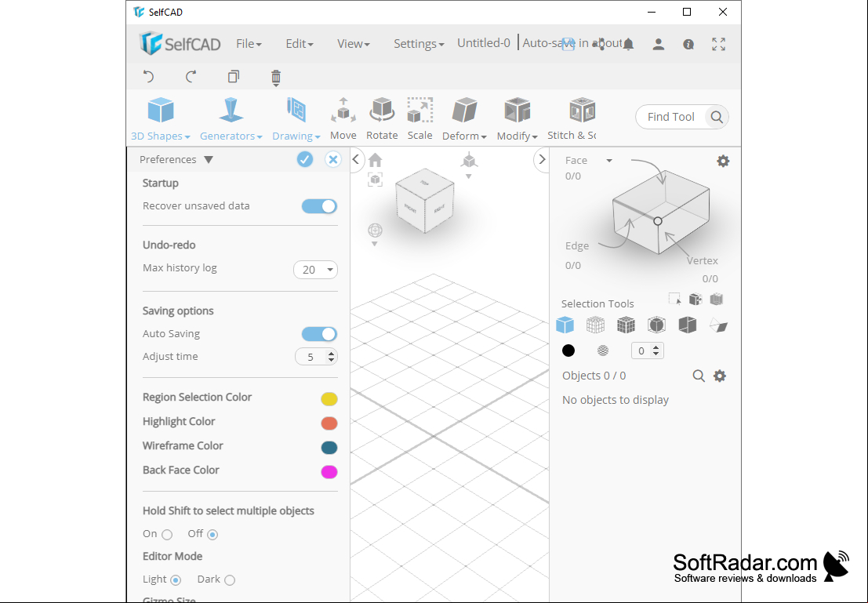Open the Stitch & Scoop tool
The height and width of the screenshot is (603, 868).
(x=572, y=118)
